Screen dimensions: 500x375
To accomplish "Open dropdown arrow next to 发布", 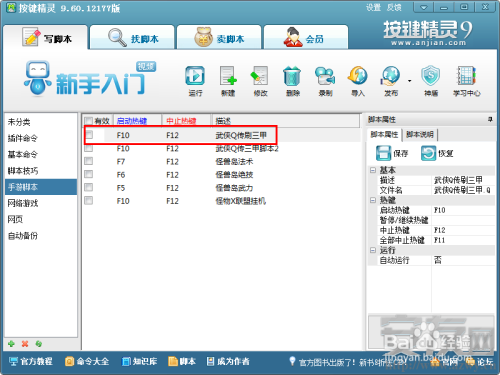I will (x=409, y=81).
